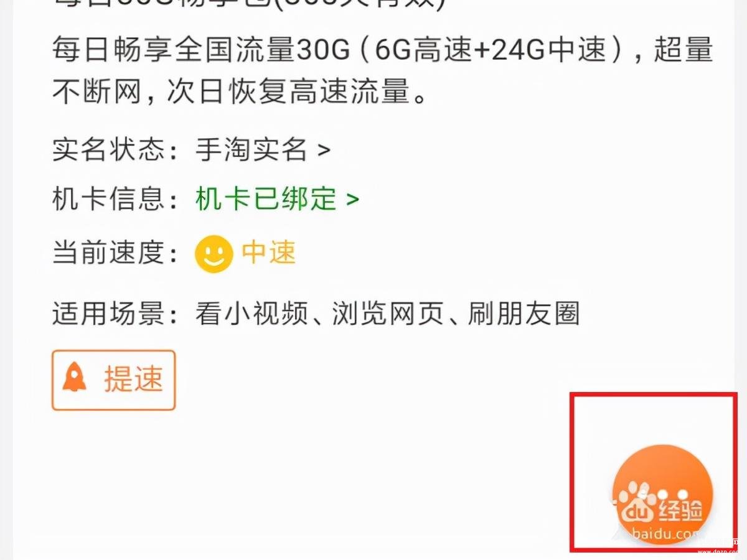Click the 实名状态 label
The height and width of the screenshot is (560, 747).
pyautogui.click(x=108, y=150)
